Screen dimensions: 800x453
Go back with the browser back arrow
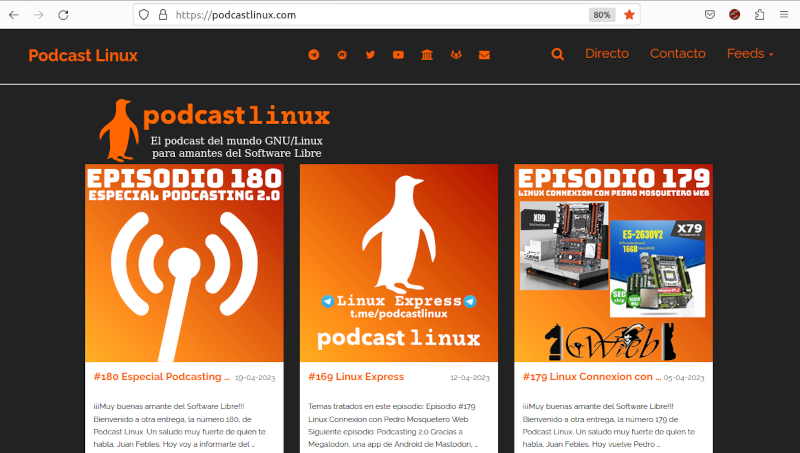tap(14, 15)
